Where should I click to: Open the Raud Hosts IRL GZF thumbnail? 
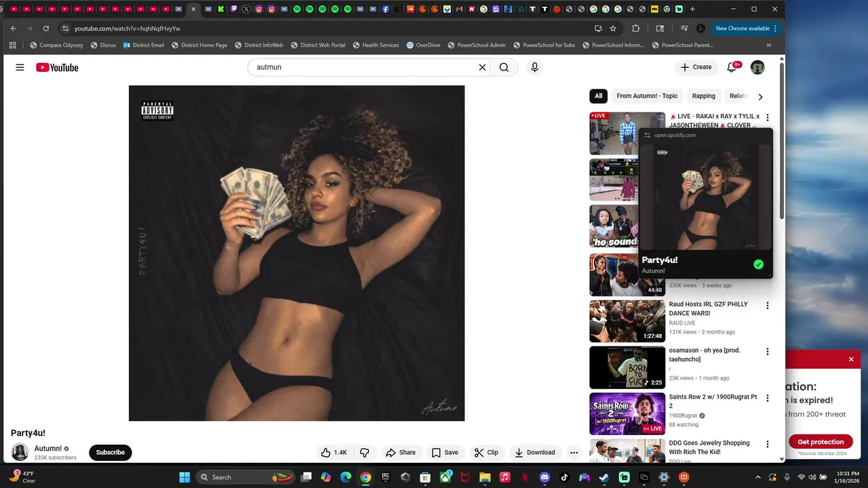pyautogui.click(x=627, y=321)
